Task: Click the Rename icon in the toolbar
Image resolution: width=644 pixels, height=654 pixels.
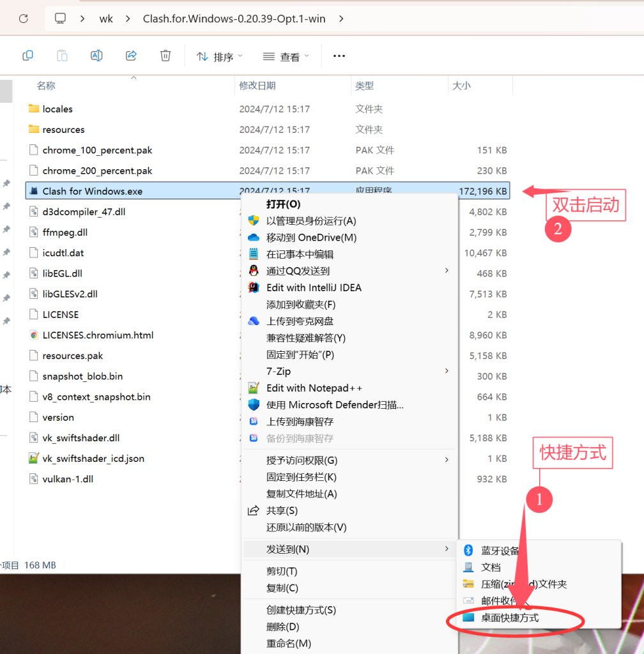Action: pos(96,56)
